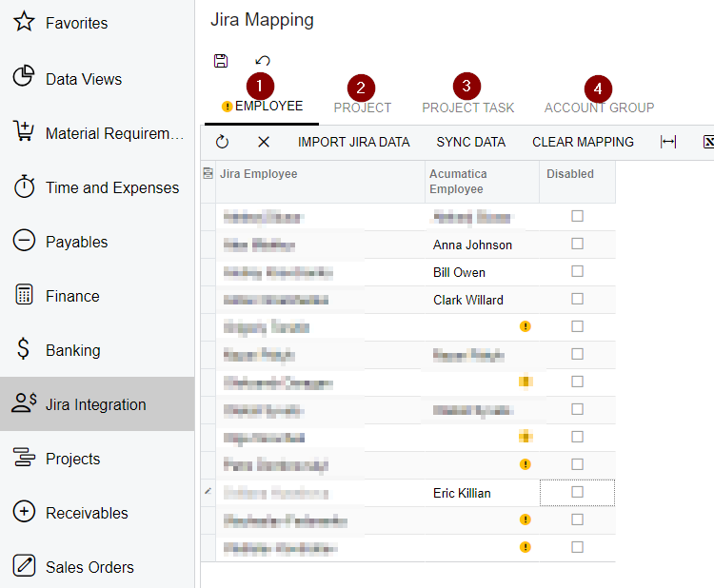Screen dimensions: 714x588
Task: Open the Sales Orders workspace label
Action: coord(89,567)
